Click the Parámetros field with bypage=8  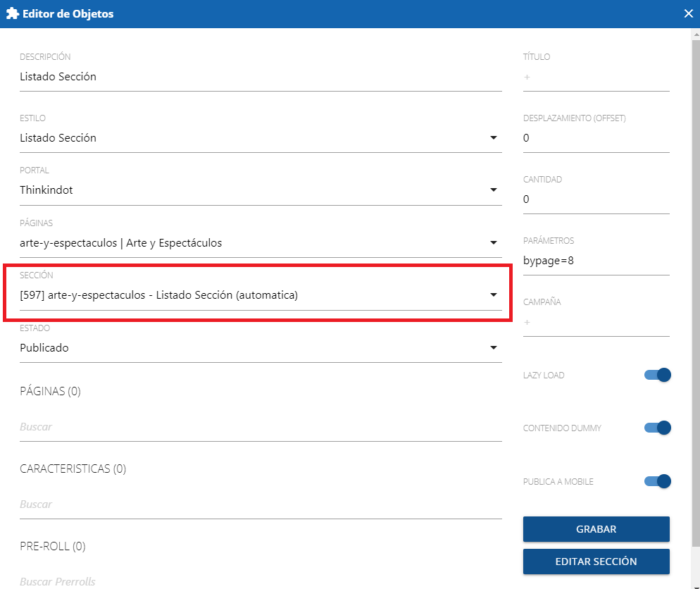pos(596,261)
